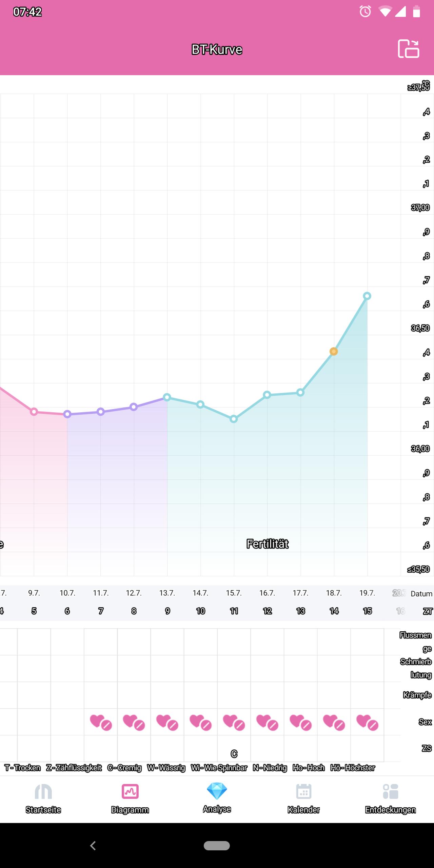Open the Startseite tab
434x868 pixels.
pyautogui.click(x=43, y=798)
